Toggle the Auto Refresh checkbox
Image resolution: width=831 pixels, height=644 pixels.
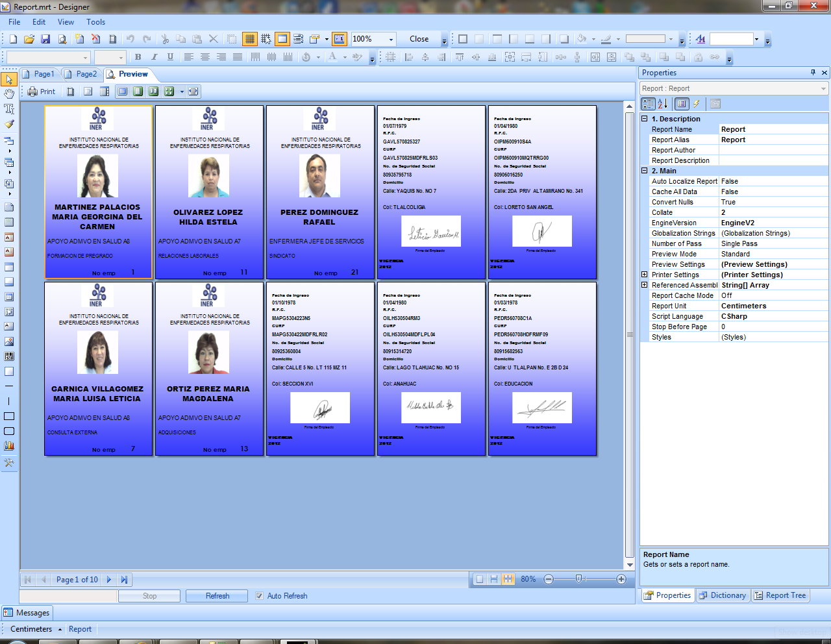(260, 596)
